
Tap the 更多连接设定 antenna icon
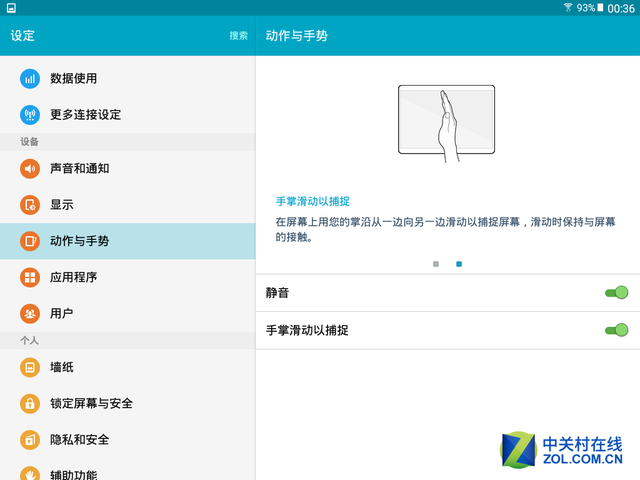coord(30,115)
